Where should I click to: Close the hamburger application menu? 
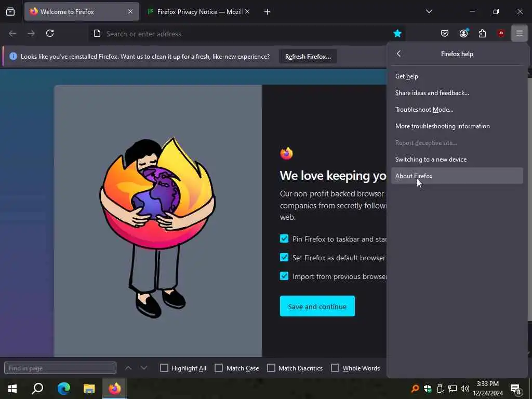point(520,33)
